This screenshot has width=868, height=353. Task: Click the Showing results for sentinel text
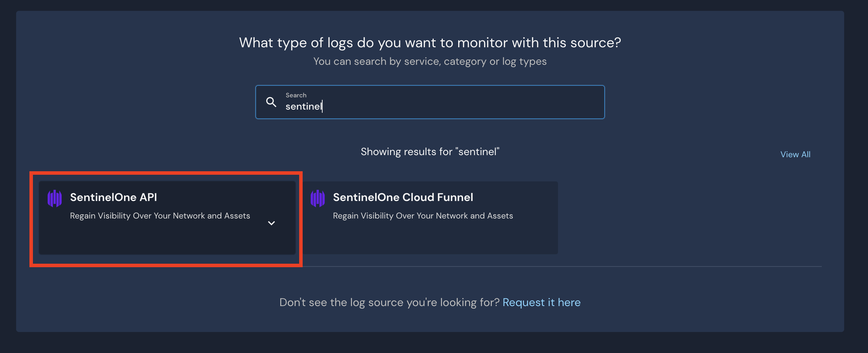pos(430,152)
